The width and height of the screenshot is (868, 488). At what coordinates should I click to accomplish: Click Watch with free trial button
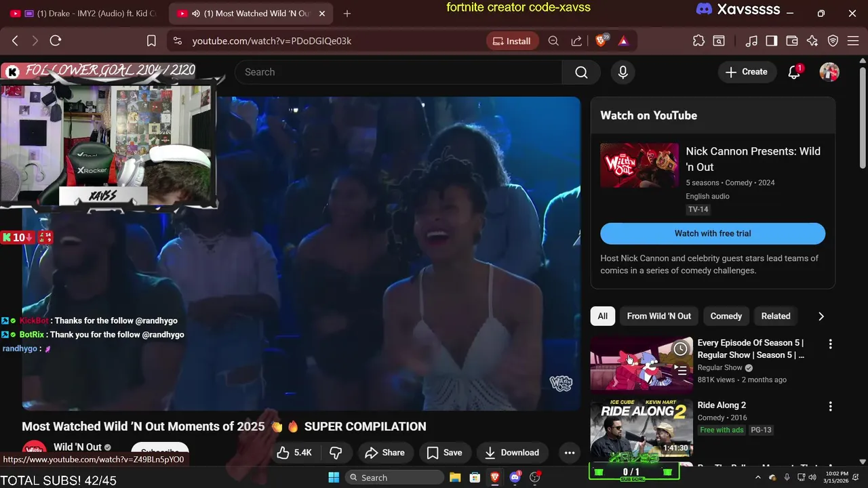click(x=713, y=233)
